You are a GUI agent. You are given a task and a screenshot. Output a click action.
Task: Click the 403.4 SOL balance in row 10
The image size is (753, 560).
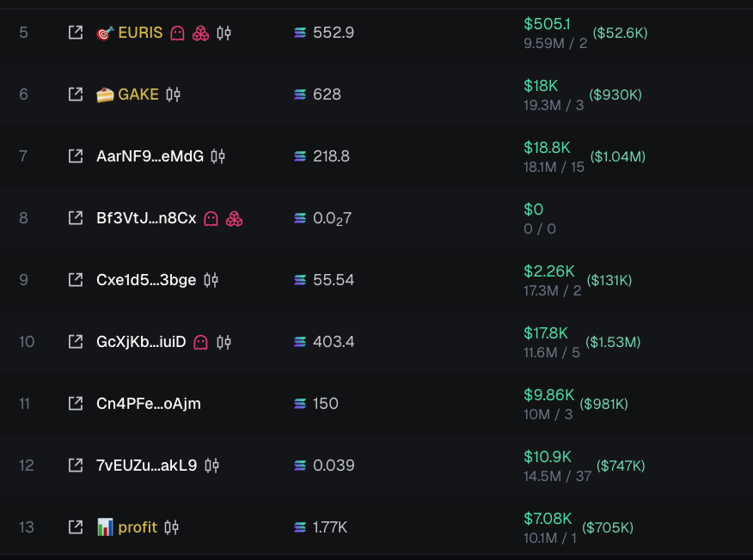pyautogui.click(x=334, y=342)
